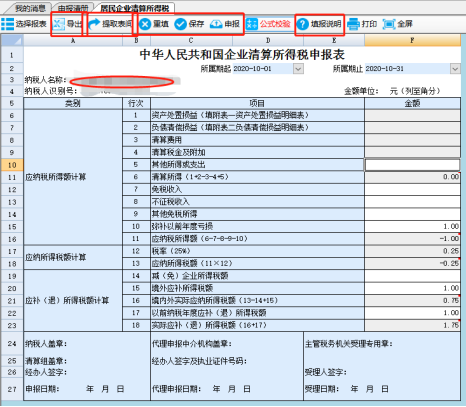Open 填报说明 help icon
Image resolution: width=466 pixels, height=407 pixels.
(303, 24)
